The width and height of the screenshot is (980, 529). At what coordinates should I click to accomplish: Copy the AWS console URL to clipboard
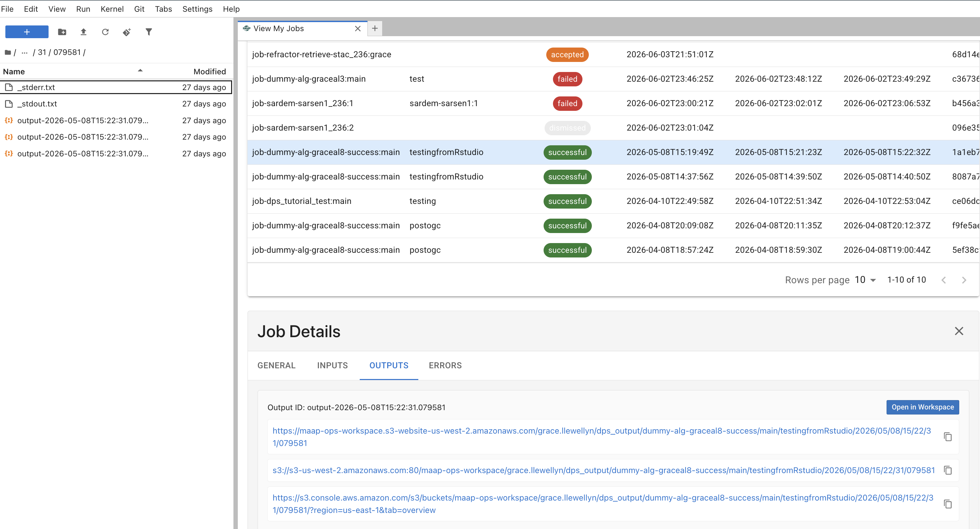948,504
